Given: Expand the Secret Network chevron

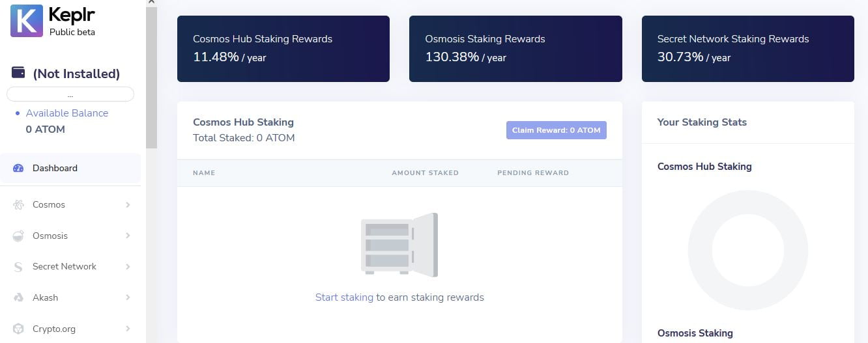Looking at the screenshot, I should point(128,267).
